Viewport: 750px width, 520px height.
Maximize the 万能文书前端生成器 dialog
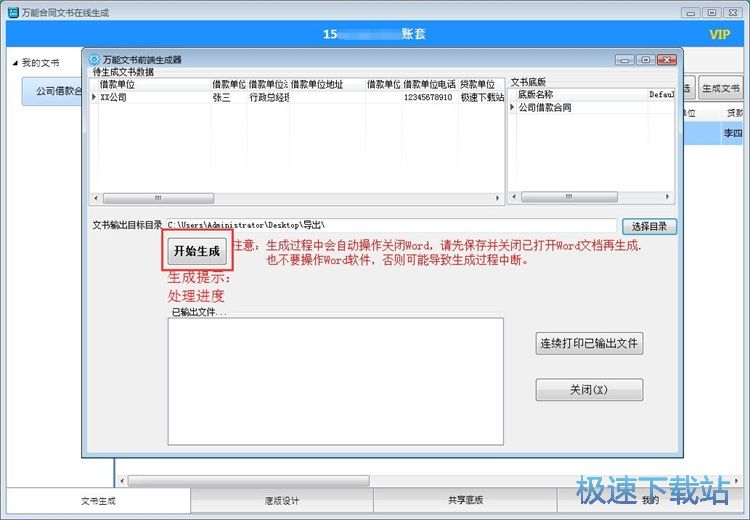[x=646, y=60]
